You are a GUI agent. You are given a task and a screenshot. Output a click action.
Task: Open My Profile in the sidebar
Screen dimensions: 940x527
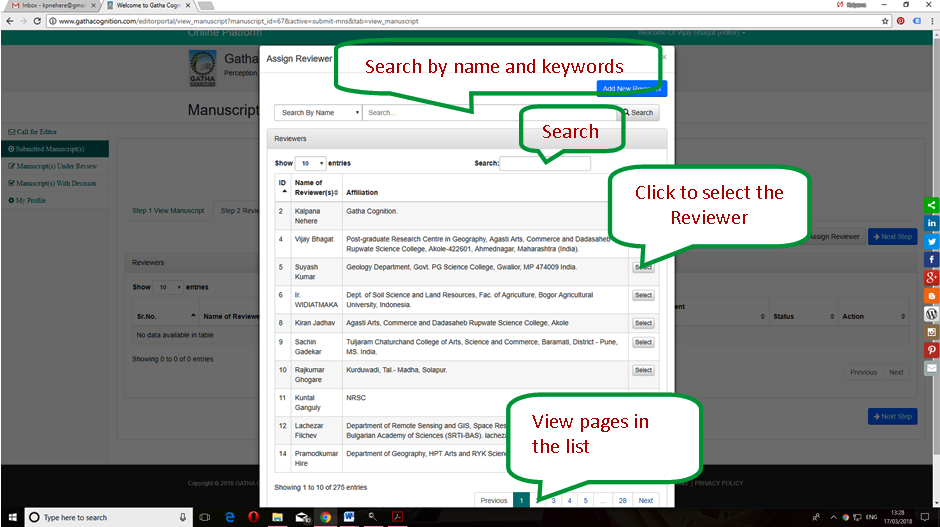tap(30, 200)
